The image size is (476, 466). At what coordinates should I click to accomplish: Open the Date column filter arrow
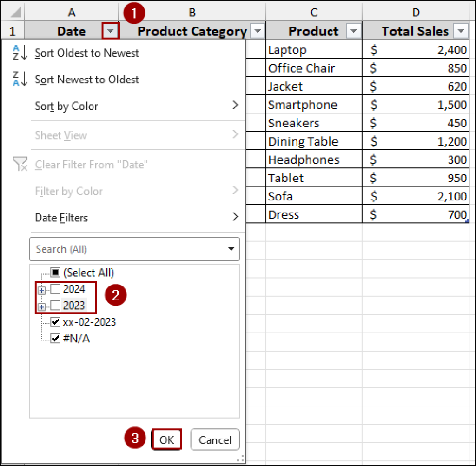pos(110,31)
